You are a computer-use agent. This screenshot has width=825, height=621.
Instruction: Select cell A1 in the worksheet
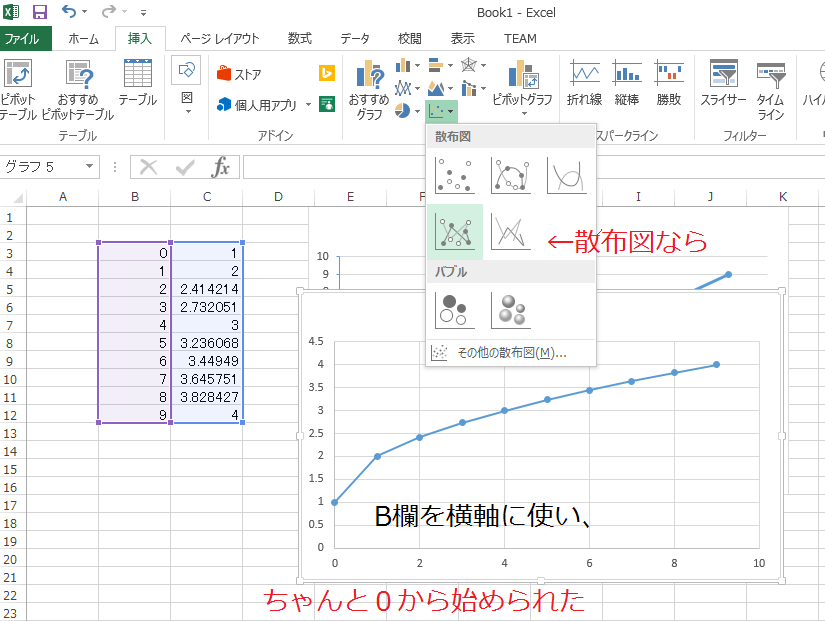[62, 216]
